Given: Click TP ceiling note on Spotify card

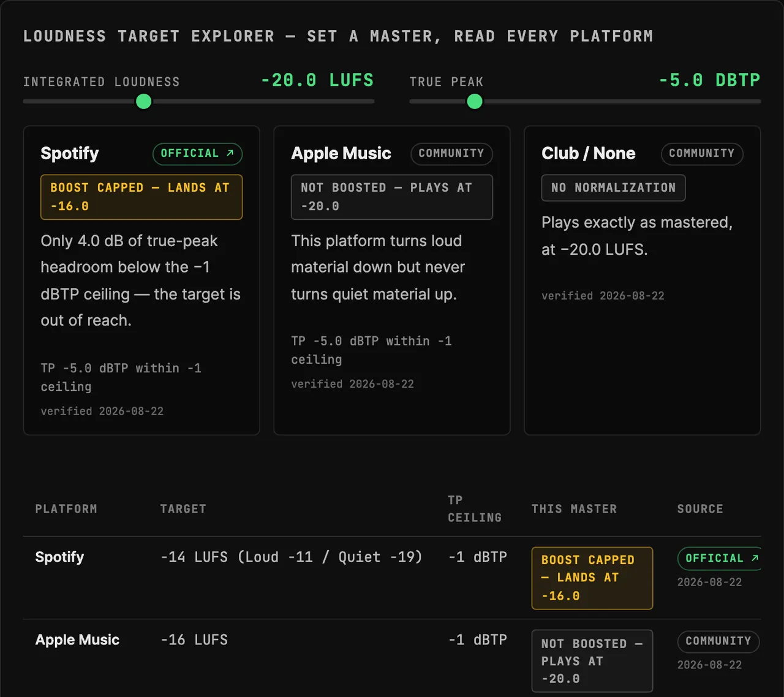Looking at the screenshot, I should click(x=121, y=377).
